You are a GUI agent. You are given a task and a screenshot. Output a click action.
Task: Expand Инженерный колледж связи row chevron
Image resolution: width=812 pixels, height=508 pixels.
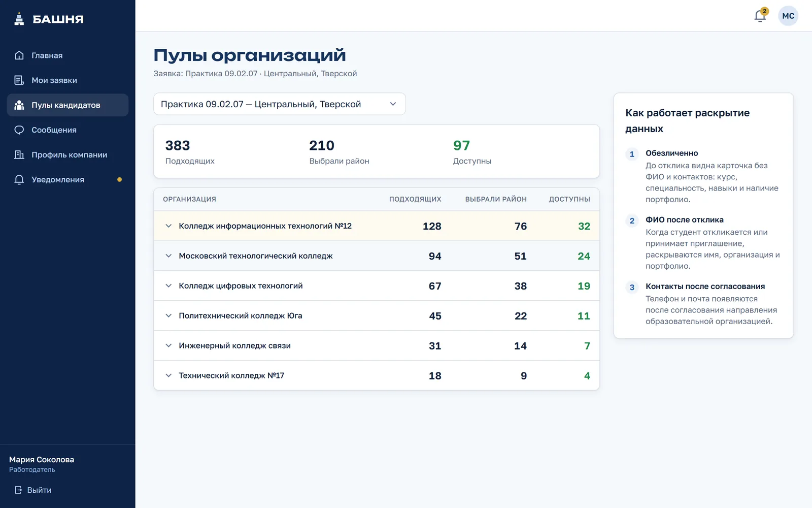[168, 346]
